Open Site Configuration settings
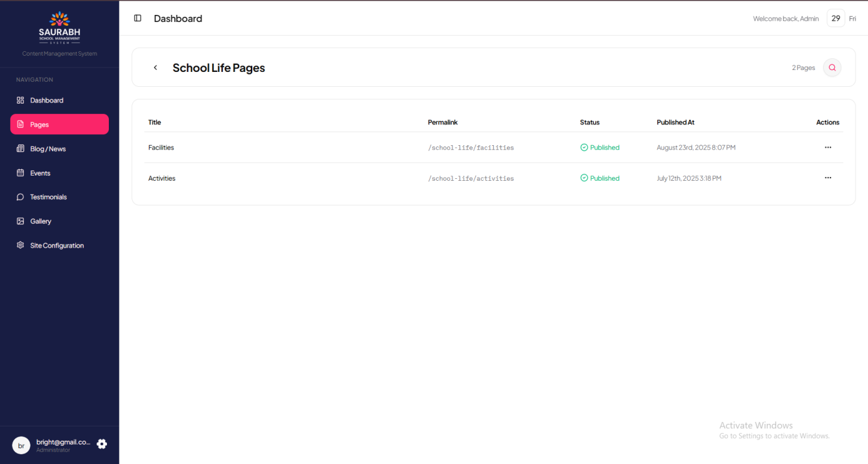Viewport: 868px width, 464px height. pyautogui.click(x=56, y=246)
